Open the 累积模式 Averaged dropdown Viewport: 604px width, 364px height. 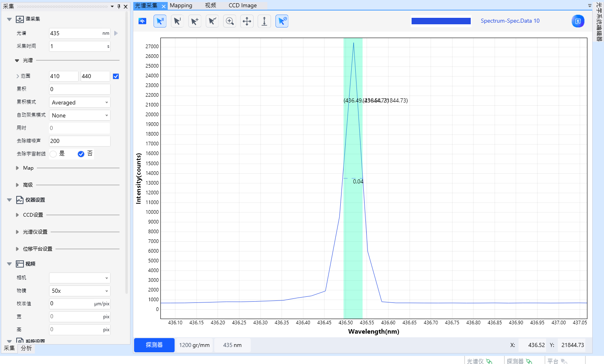point(80,102)
